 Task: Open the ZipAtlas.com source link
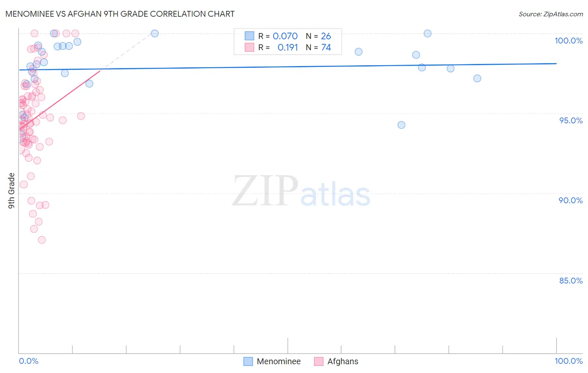tap(551, 14)
